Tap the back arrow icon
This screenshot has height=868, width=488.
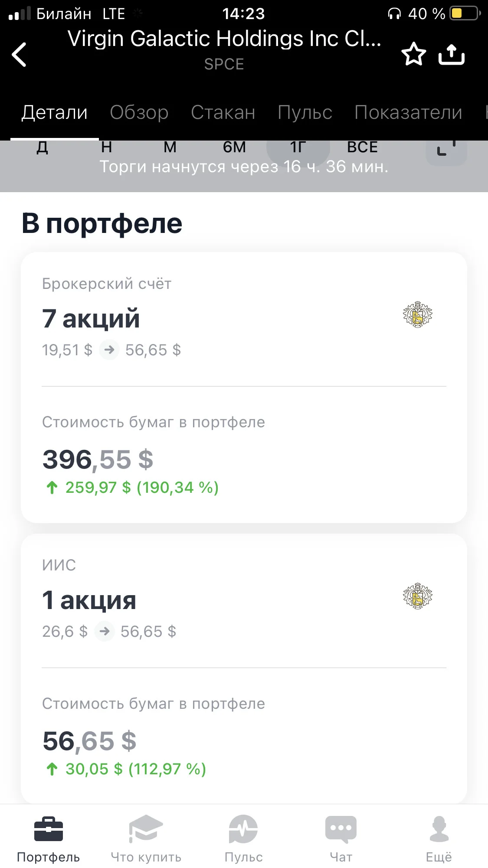tap(19, 55)
